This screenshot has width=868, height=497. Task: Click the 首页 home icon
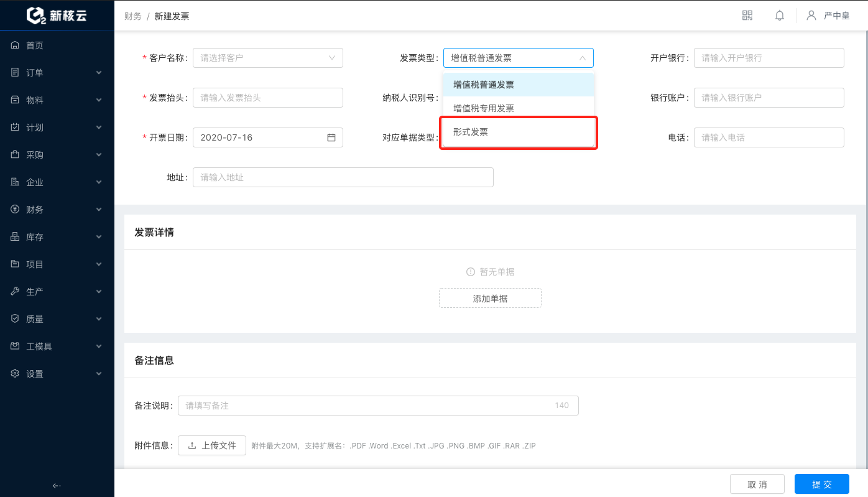coord(16,45)
